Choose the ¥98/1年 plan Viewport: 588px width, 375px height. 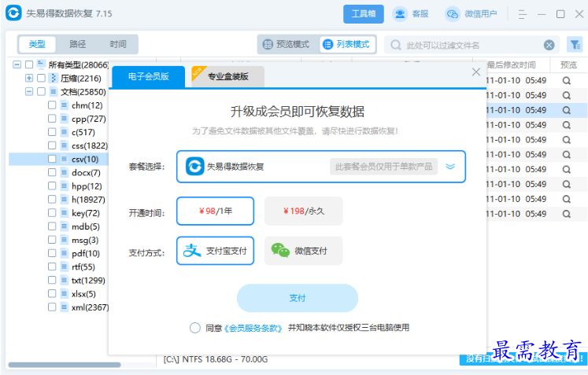click(x=215, y=211)
